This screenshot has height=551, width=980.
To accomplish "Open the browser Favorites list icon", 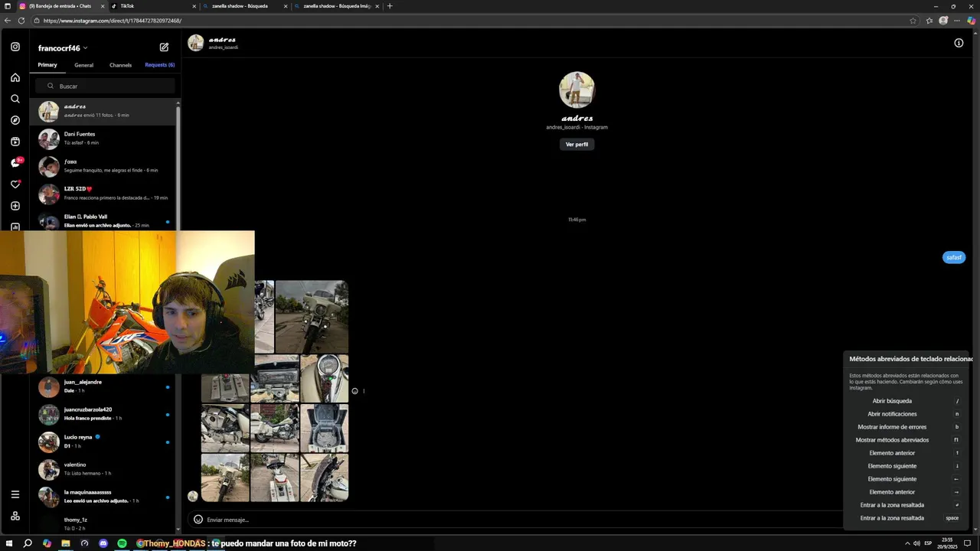I will 930,21.
